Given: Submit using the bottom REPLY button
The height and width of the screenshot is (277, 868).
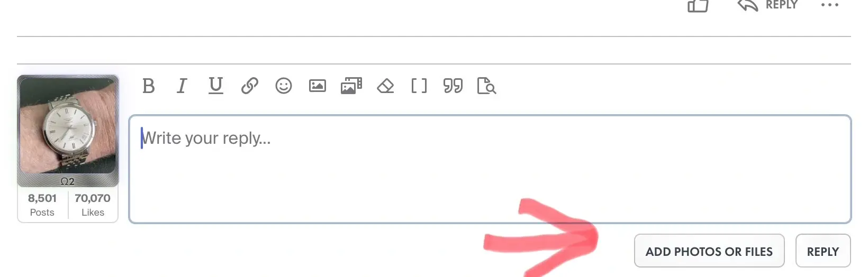Looking at the screenshot, I should point(823,251).
